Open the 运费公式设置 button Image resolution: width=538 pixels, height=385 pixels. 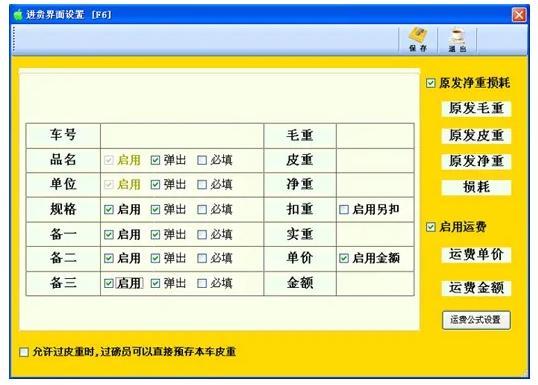476,320
